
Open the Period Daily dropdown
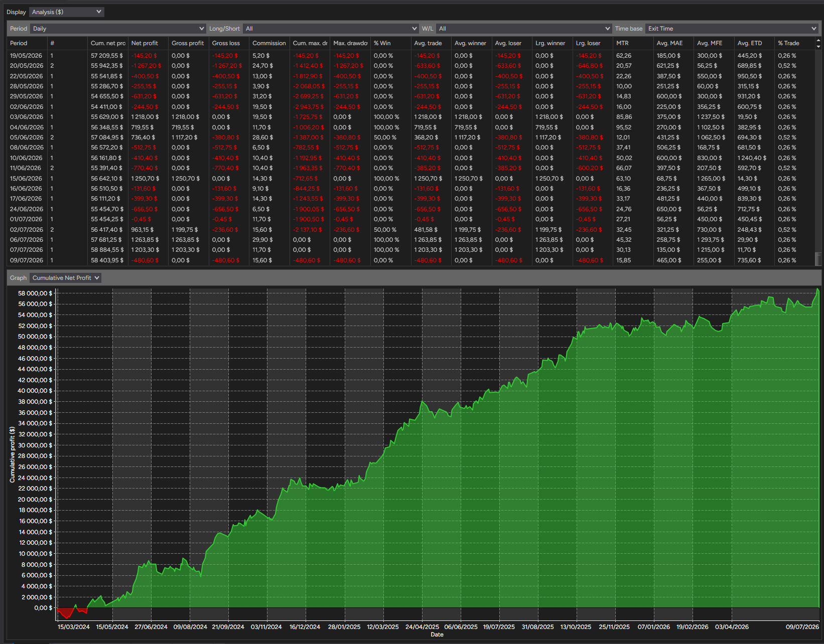[118, 29]
